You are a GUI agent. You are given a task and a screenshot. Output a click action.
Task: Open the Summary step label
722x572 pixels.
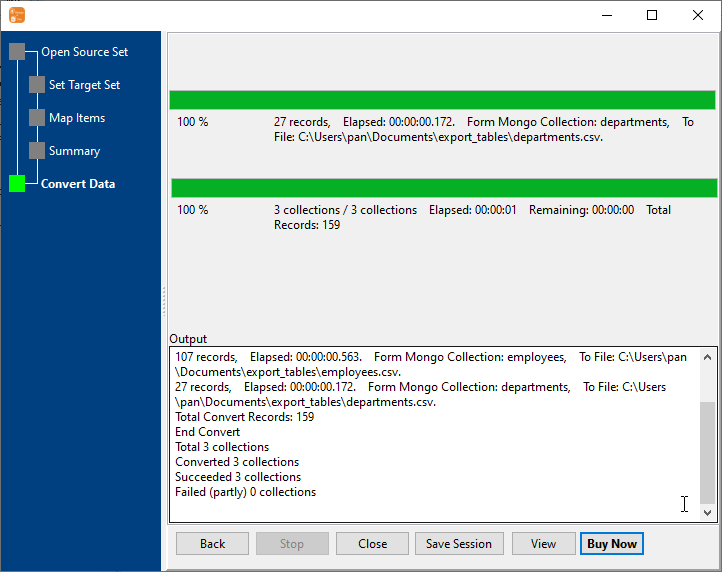[x=74, y=151]
